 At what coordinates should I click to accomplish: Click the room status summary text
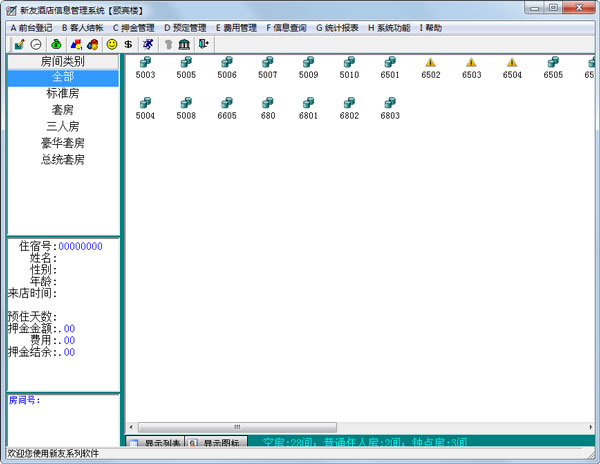pyautogui.click(x=365, y=442)
